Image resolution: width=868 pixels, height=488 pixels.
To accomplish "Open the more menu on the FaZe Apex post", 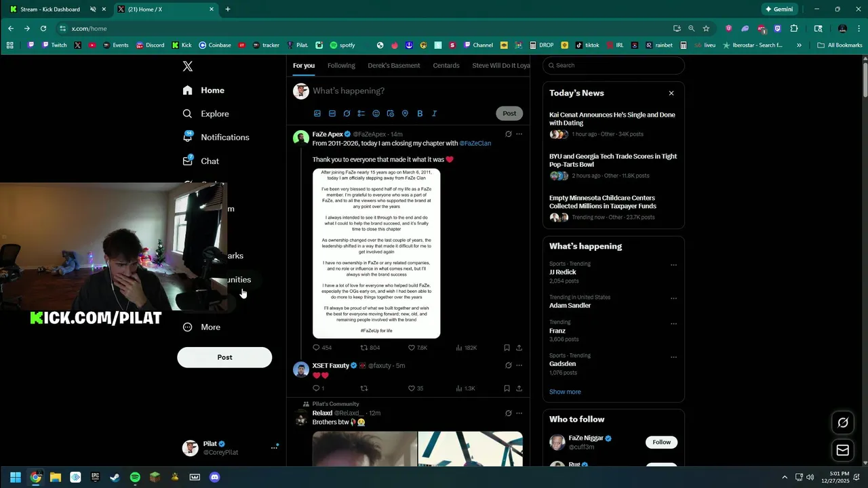I will 519,134.
